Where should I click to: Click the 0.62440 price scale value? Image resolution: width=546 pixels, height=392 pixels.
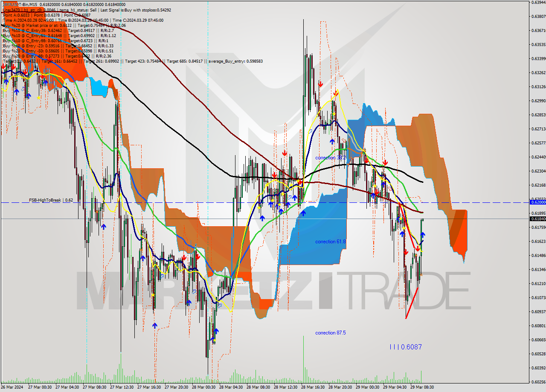click(538, 157)
